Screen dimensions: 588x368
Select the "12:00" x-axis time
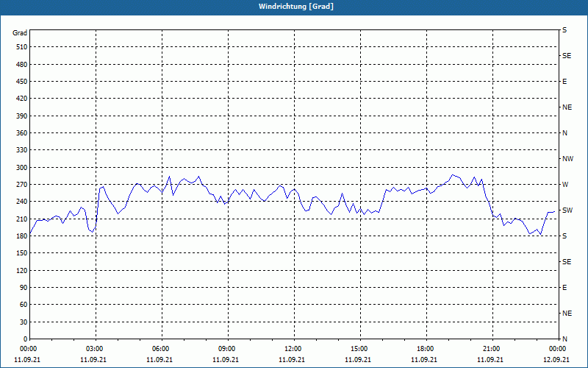pyautogui.click(x=293, y=349)
